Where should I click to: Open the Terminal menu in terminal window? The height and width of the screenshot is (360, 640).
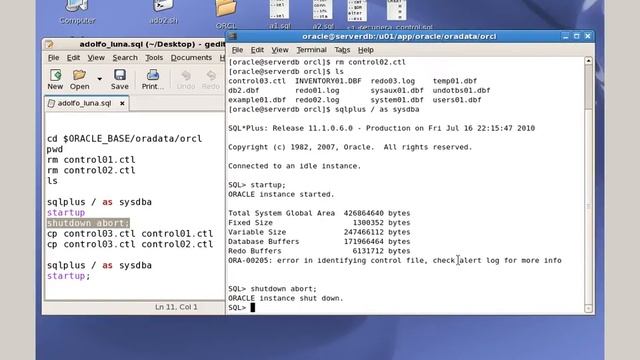(311, 50)
